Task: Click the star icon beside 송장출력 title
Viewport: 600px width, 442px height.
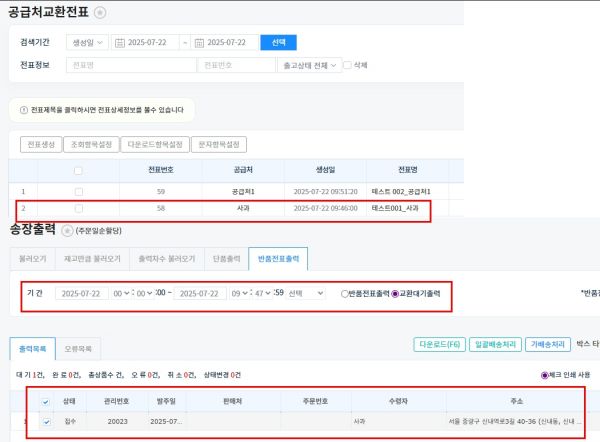Action: pyautogui.click(x=67, y=230)
